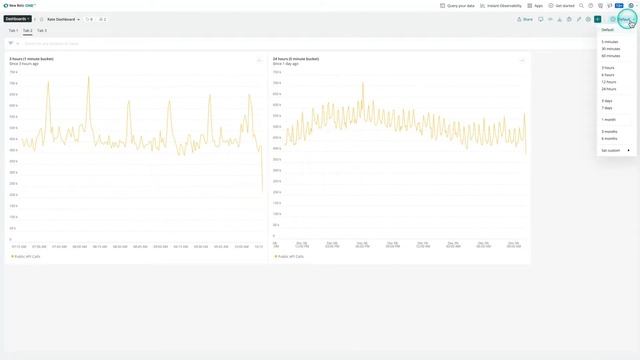Image resolution: width=640 pixels, height=360 pixels.
Task: Choose 7 days time range
Action: 607,108
